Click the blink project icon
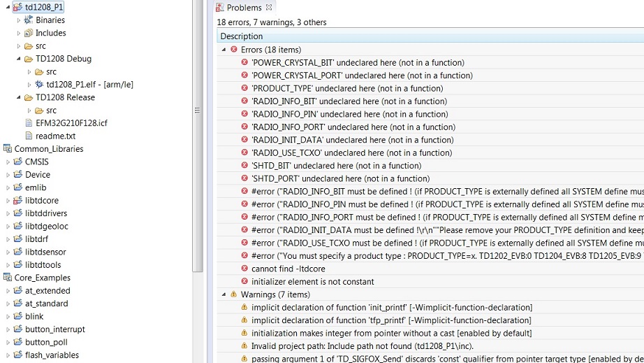 pyautogui.click(x=17, y=316)
